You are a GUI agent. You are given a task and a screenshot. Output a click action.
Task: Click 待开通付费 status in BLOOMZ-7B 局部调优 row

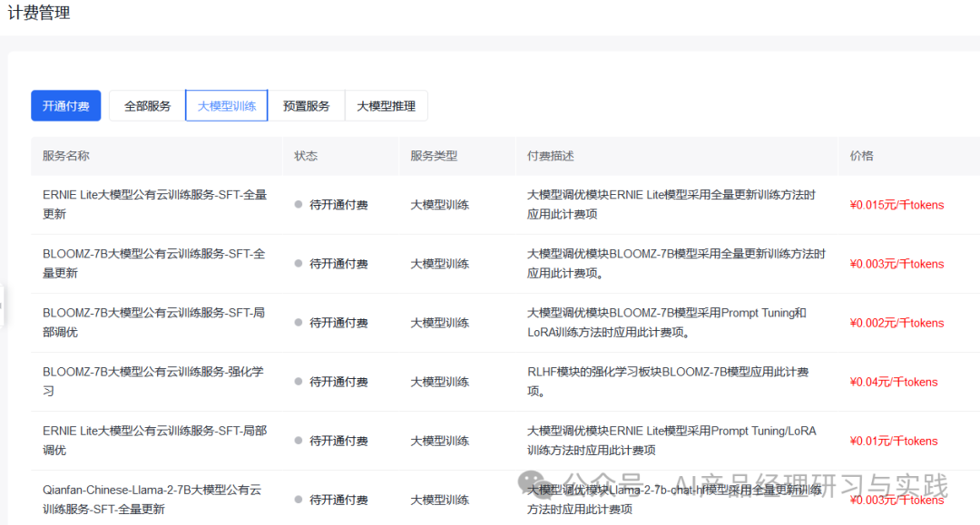pyautogui.click(x=331, y=323)
